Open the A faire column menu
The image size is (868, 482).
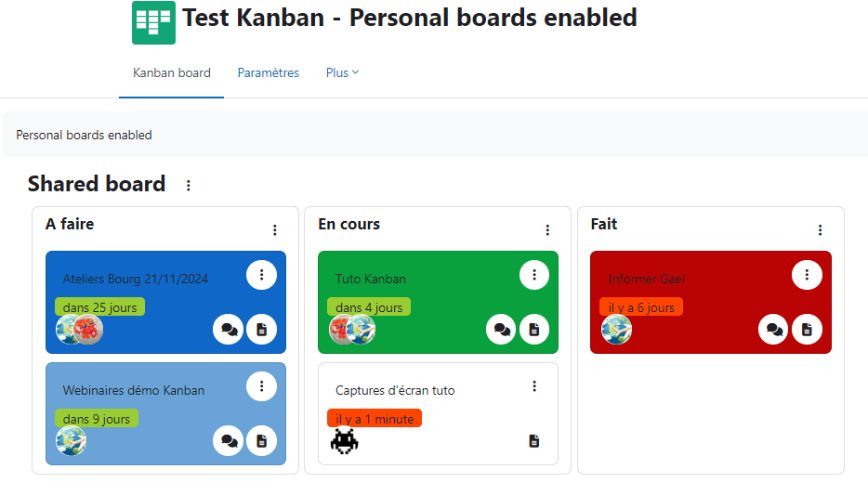coord(274,230)
